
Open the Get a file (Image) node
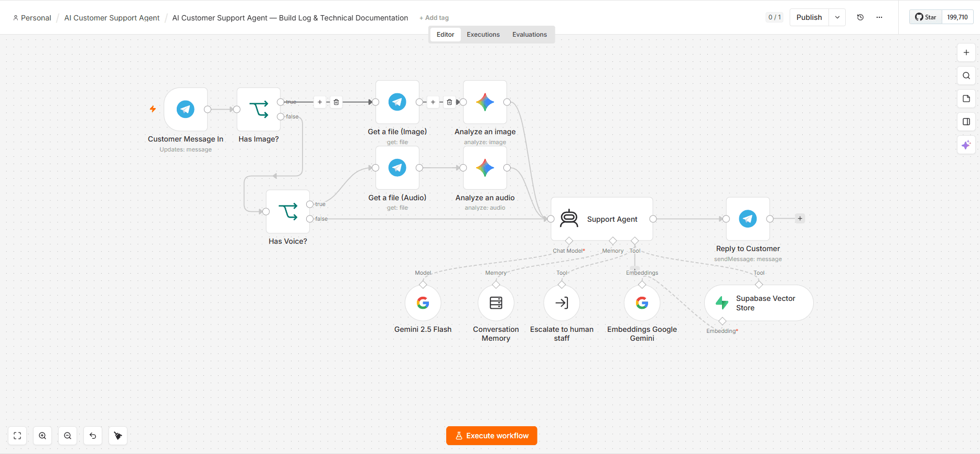coord(397,102)
